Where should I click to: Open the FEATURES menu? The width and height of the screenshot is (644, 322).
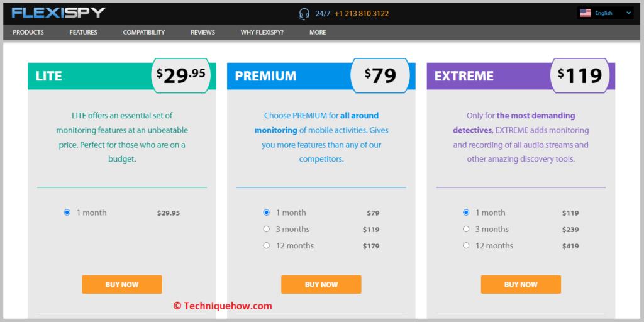[x=84, y=33]
